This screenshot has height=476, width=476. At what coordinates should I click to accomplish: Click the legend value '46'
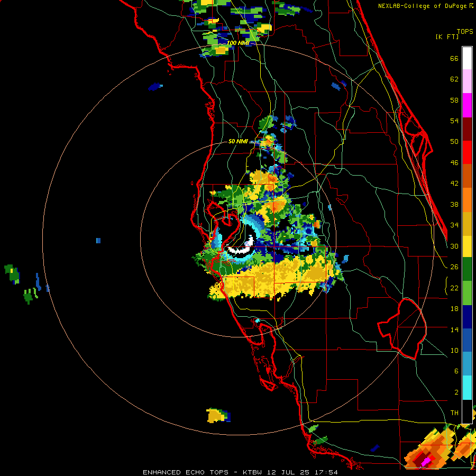pyautogui.click(x=454, y=163)
